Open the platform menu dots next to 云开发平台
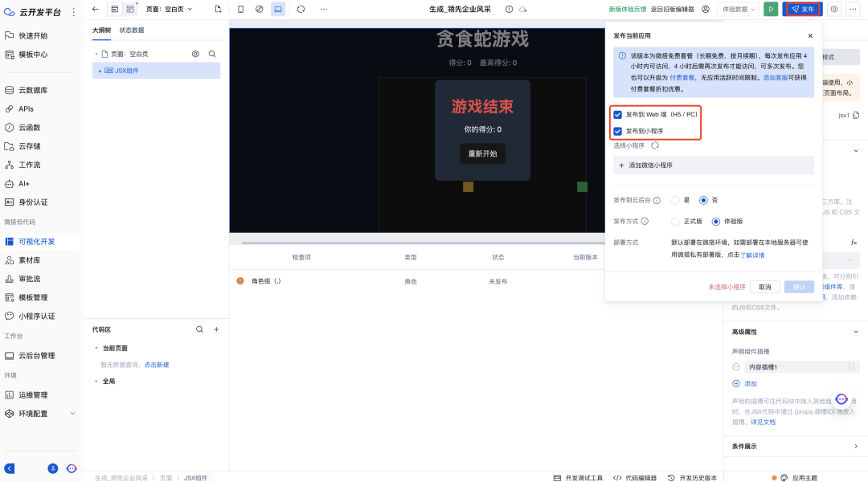 coord(74,12)
